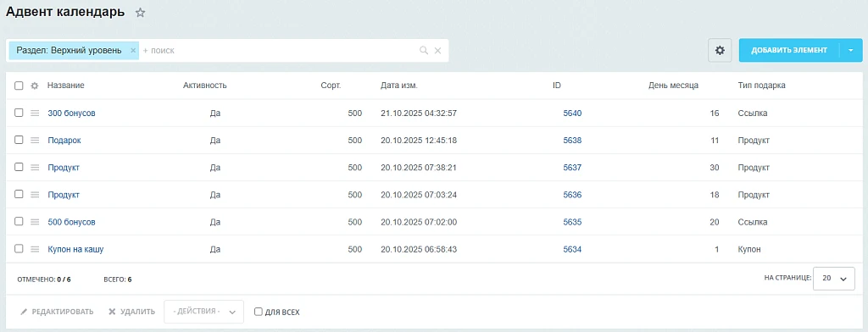Check the 'Купон на кашу' row checkbox
The width and height of the screenshot is (868, 332).
[x=19, y=248]
